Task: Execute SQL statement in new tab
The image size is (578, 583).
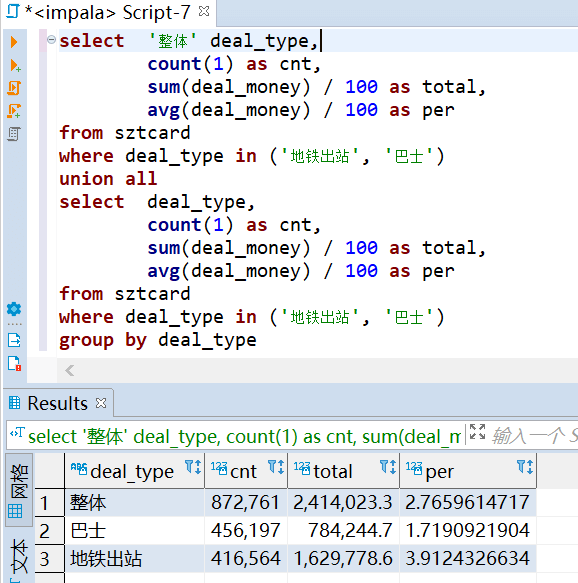Action: 14,65
